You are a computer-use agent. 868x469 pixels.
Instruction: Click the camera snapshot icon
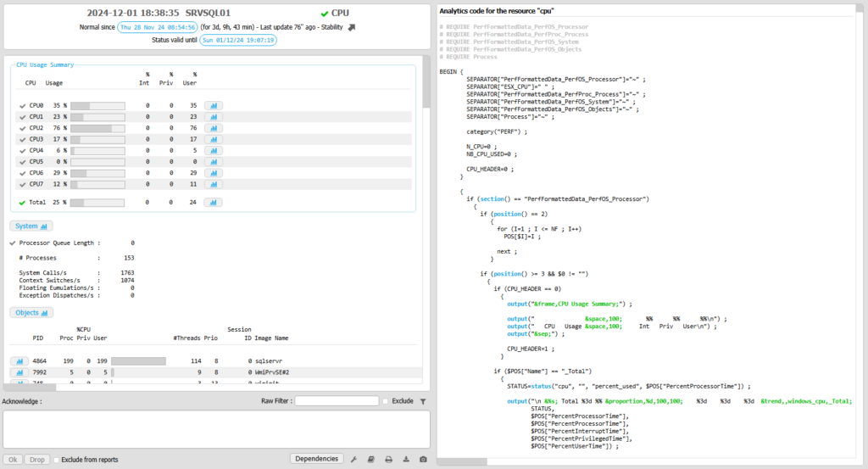[x=423, y=459]
